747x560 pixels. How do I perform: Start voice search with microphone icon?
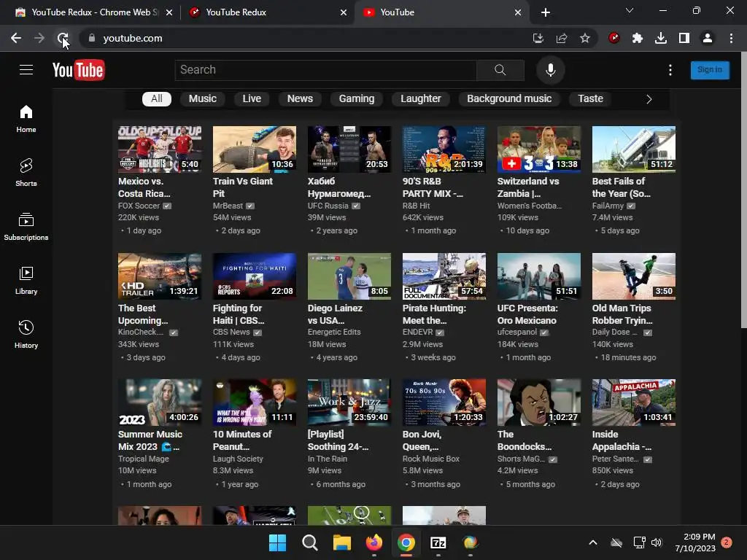pos(550,70)
